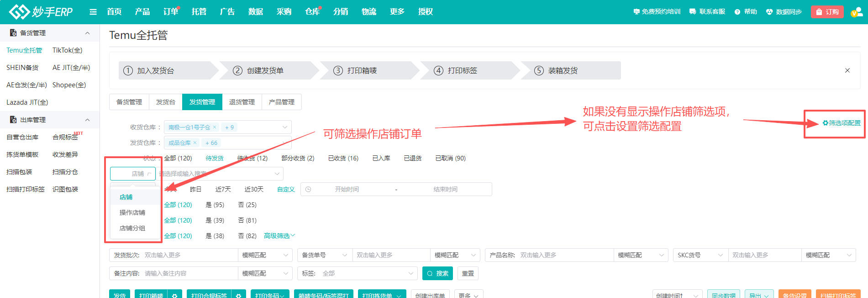
Task: Click the 妙手ERP logo
Action: pyautogui.click(x=41, y=11)
